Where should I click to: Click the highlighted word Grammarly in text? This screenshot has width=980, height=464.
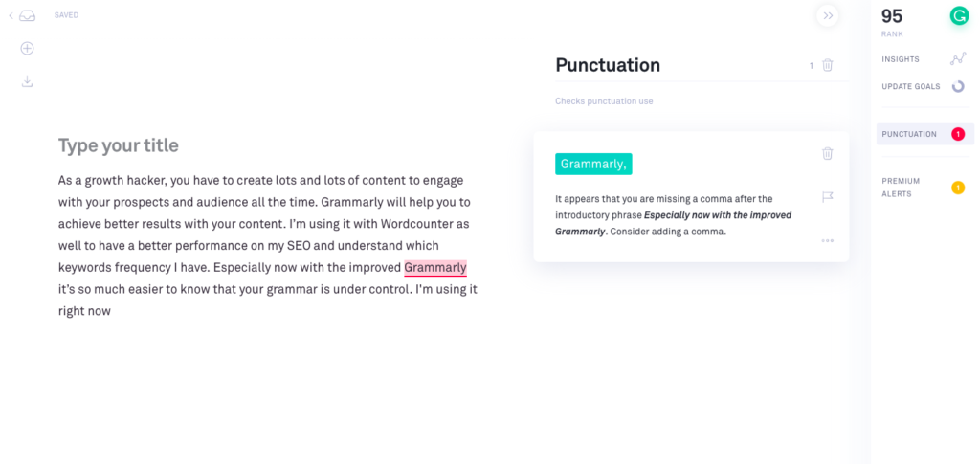[x=435, y=268]
